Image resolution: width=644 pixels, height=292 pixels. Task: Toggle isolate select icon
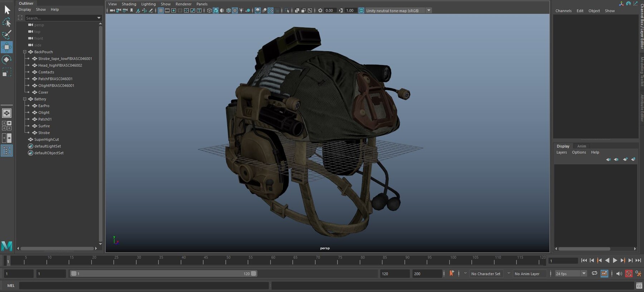[x=287, y=10]
